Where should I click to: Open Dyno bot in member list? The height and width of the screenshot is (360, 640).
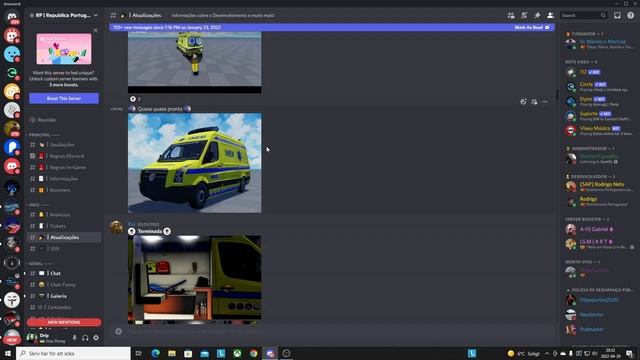599,101
